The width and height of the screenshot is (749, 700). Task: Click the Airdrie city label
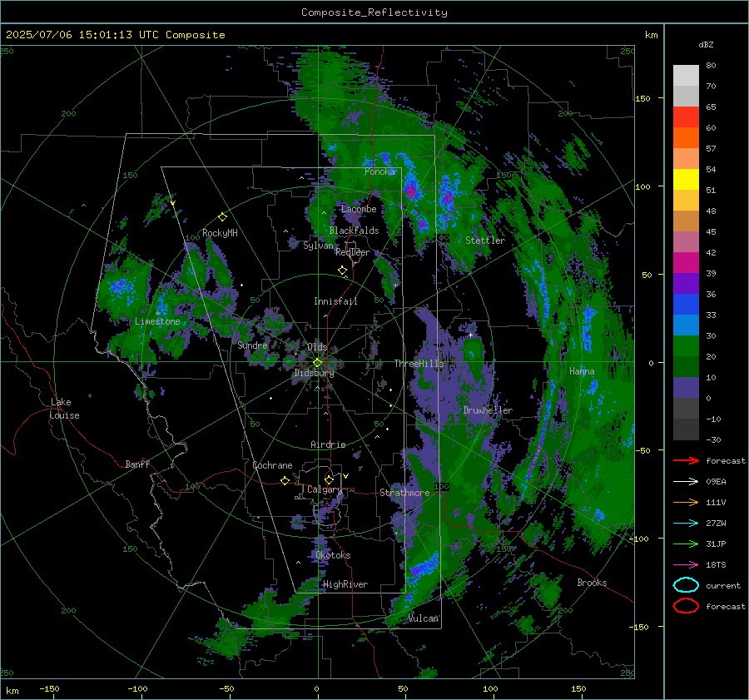tap(328, 444)
